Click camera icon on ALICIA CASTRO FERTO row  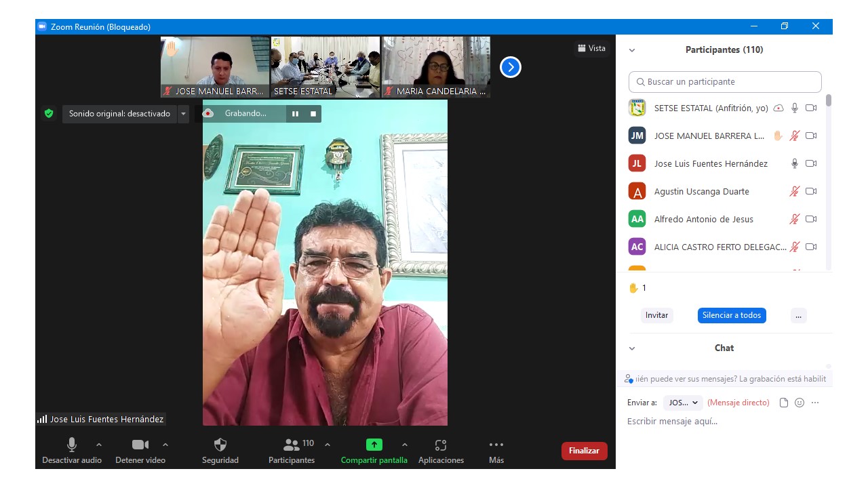811,247
